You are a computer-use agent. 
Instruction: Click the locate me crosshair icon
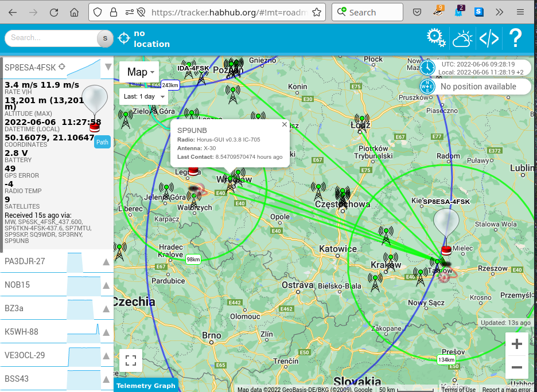click(123, 38)
